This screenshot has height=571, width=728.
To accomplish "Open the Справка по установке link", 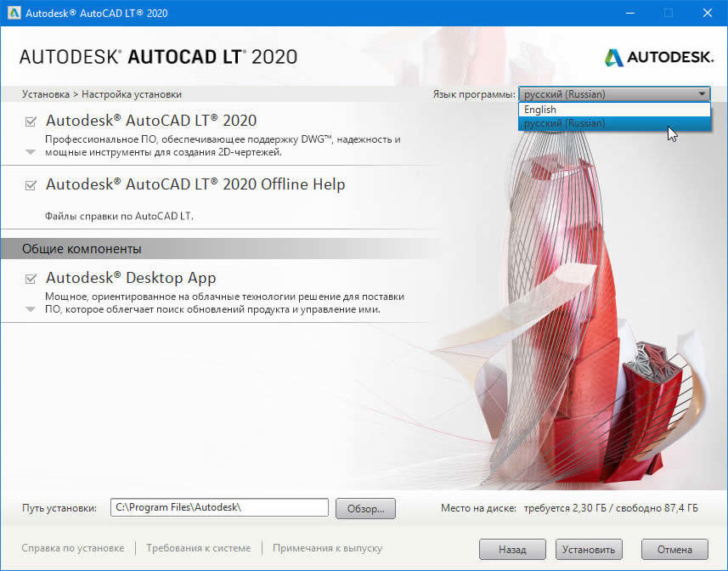I will coord(73,548).
